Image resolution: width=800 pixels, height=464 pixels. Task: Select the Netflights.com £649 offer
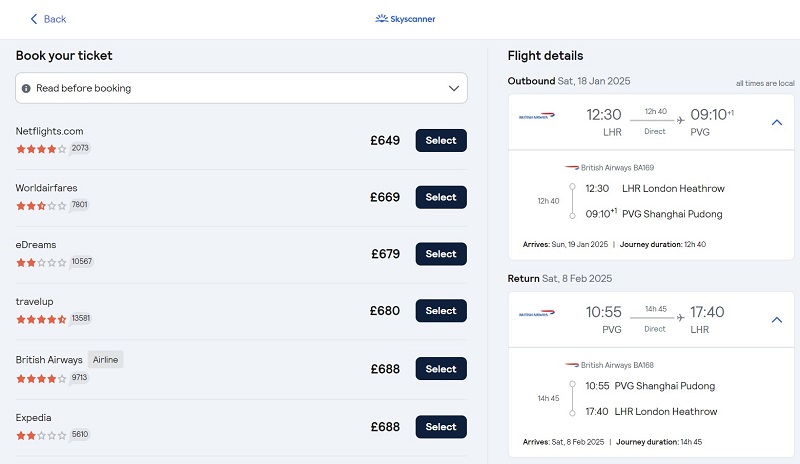tap(441, 140)
